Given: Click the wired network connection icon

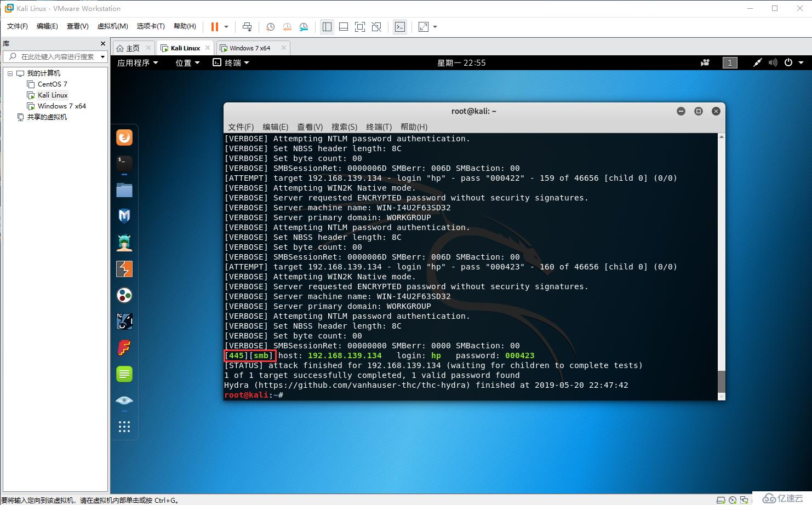Looking at the screenshot, I should coord(757,62).
